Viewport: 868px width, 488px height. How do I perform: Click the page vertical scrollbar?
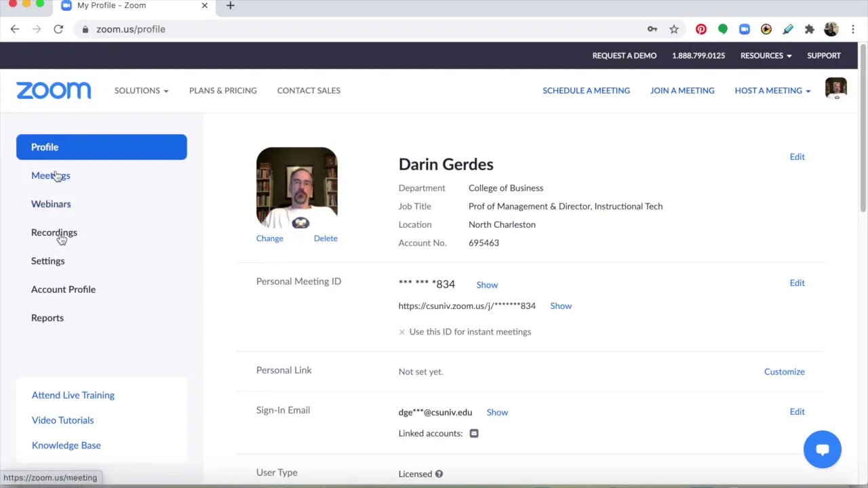863,129
